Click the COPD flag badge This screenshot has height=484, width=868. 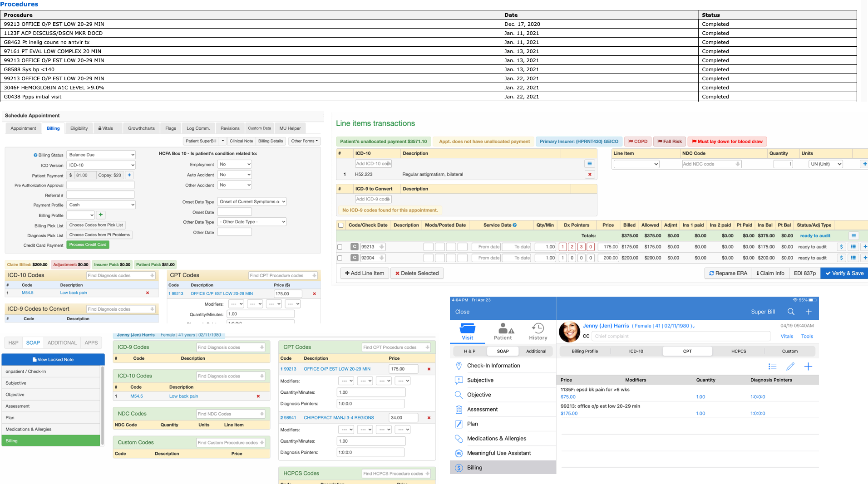point(638,142)
